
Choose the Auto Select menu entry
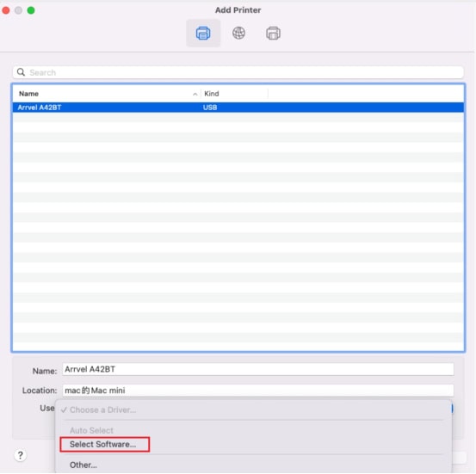(x=91, y=430)
